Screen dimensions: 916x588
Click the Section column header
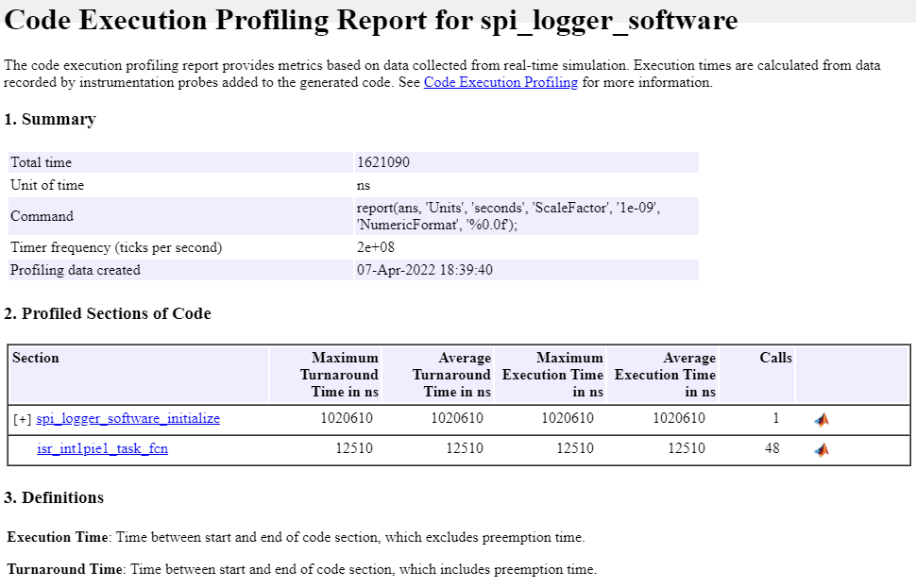coord(36,359)
